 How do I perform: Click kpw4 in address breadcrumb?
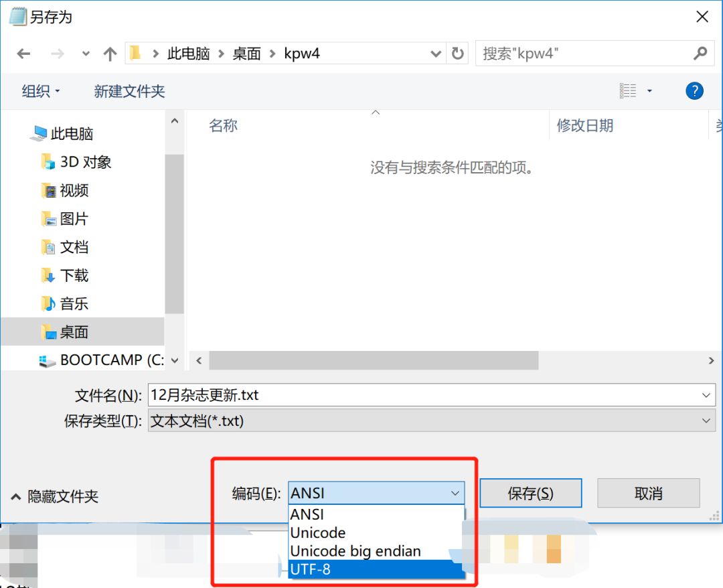coord(301,54)
